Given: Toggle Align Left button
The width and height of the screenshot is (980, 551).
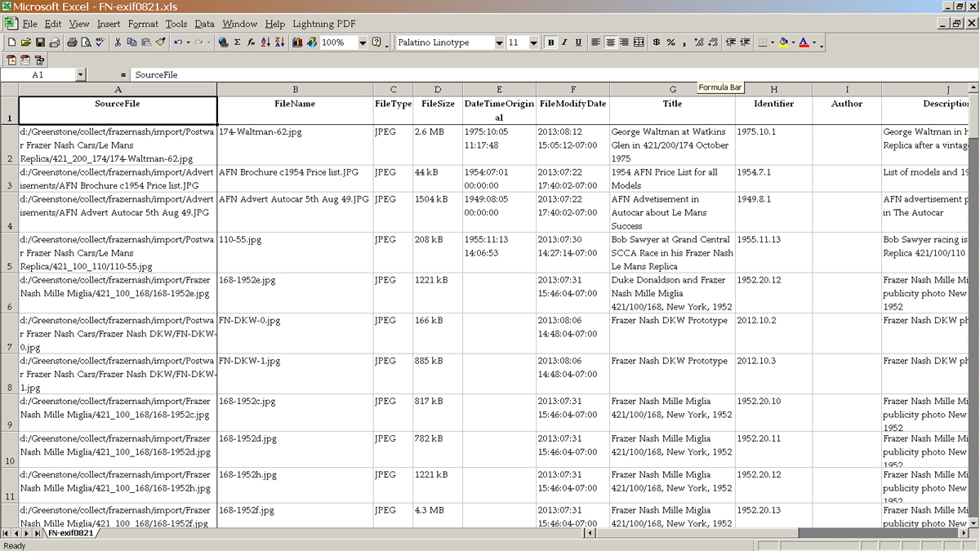Looking at the screenshot, I should 595,42.
